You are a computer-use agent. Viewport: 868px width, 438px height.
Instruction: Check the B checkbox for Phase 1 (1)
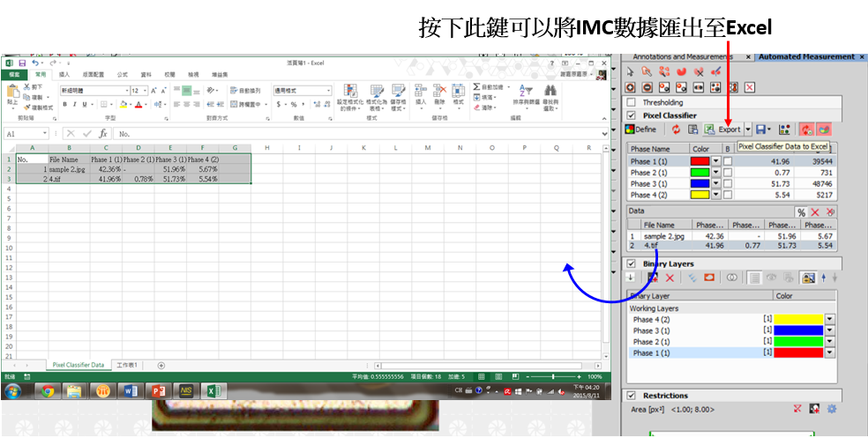(x=728, y=161)
